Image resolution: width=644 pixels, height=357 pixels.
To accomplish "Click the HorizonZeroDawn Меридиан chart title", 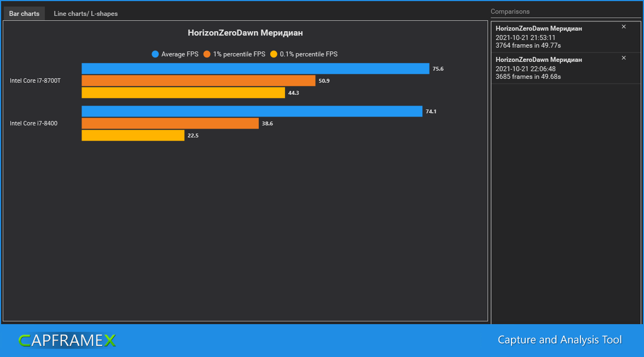I will [245, 33].
